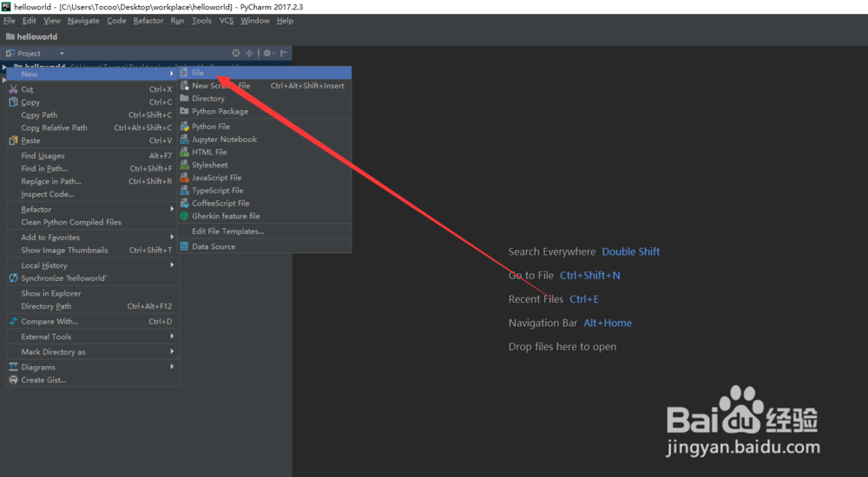Click the Project panel title label
The width and height of the screenshot is (868, 477).
click(x=29, y=54)
